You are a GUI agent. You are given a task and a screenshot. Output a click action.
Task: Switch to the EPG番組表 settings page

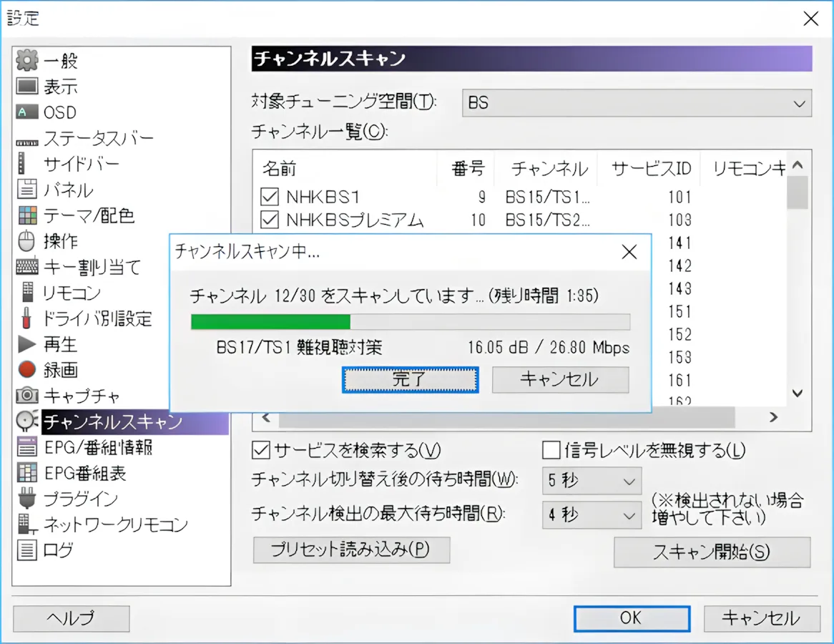click(x=26, y=474)
